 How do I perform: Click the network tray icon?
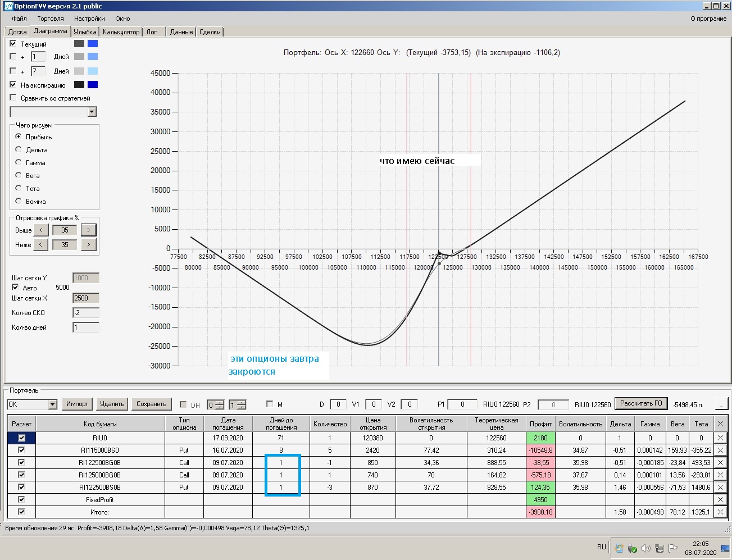pos(659,548)
